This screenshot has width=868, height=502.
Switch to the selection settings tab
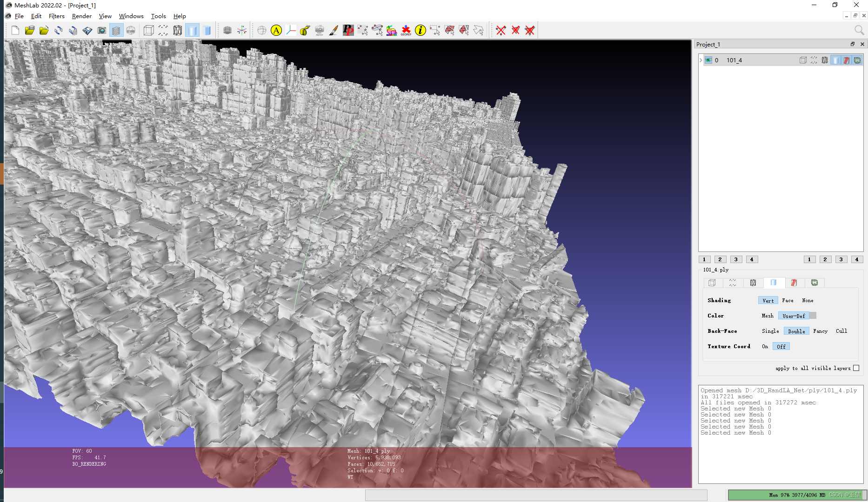[x=794, y=283]
